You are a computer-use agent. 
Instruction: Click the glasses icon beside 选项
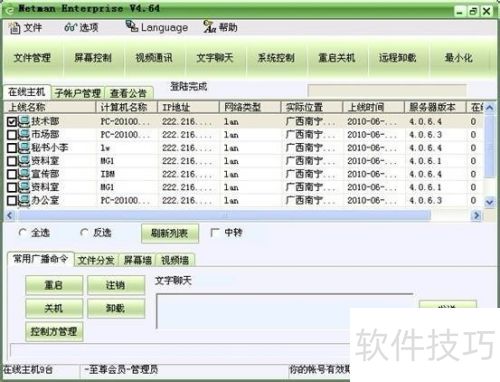pyautogui.click(x=70, y=27)
